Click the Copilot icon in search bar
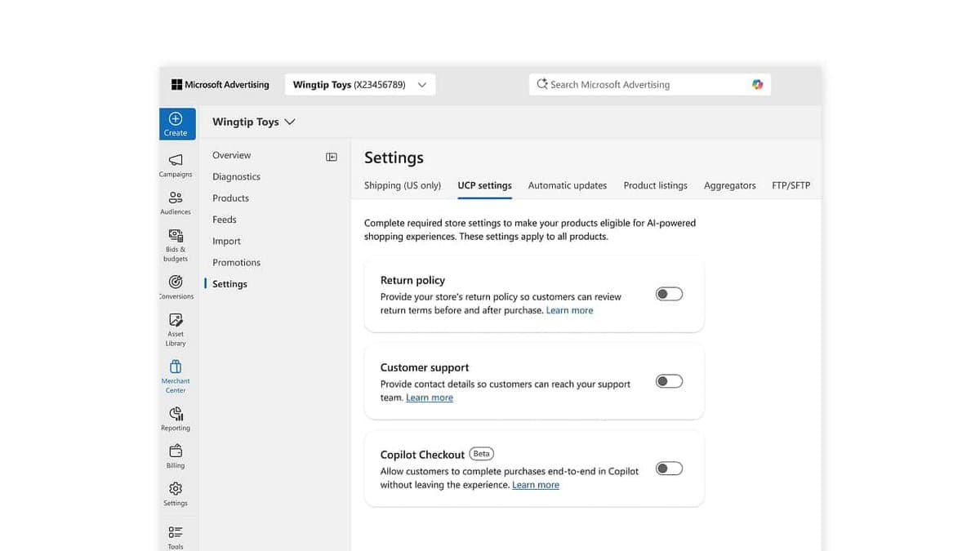Viewport: 980px width, 551px height. click(757, 84)
